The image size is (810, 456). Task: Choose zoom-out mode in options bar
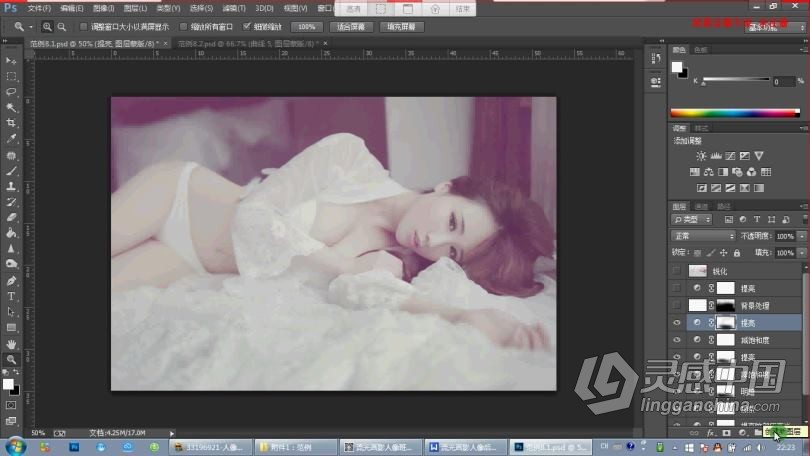61,27
